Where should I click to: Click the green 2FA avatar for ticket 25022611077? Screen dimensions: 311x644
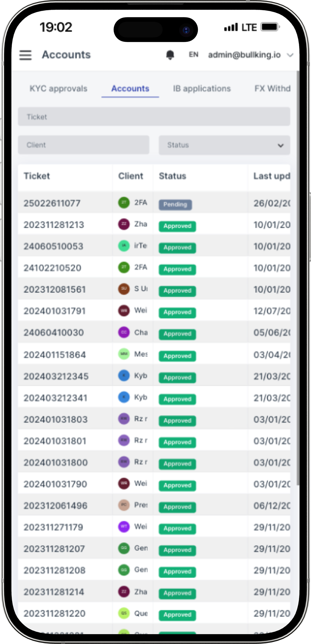(x=124, y=203)
